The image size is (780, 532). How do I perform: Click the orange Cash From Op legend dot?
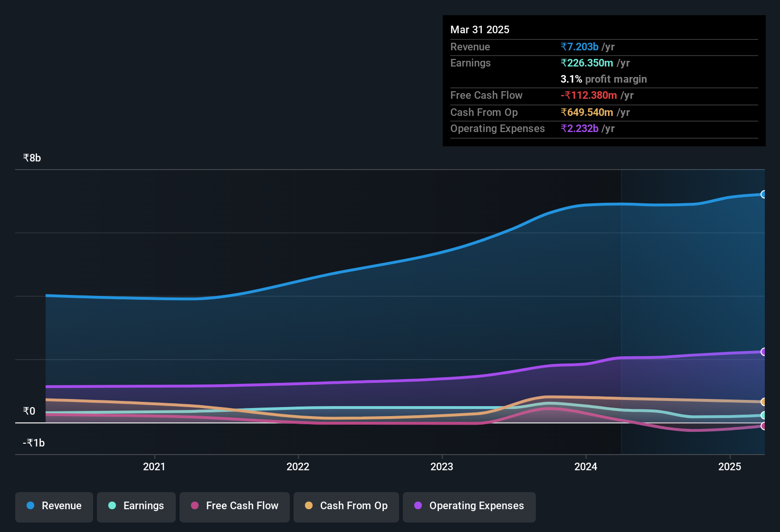pos(309,505)
